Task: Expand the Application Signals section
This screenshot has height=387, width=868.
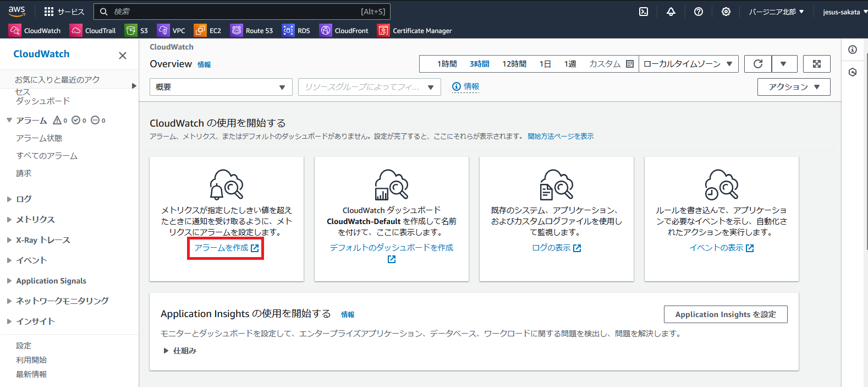Action: click(x=9, y=281)
